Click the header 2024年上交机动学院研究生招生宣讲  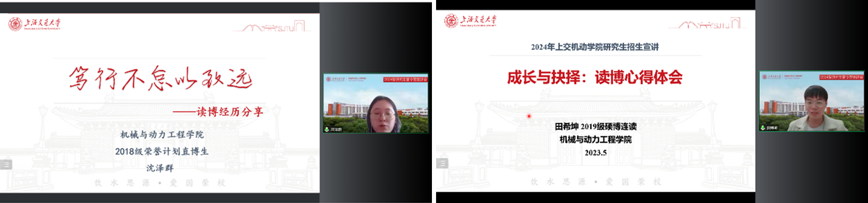click(x=595, y=47)
